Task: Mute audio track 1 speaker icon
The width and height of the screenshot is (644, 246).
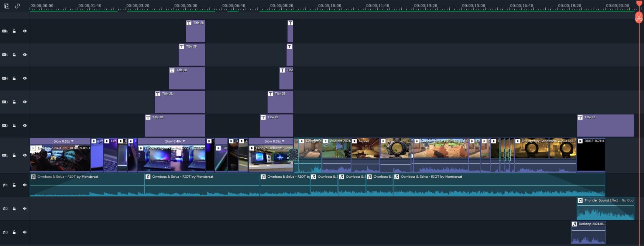Action: tap(25, 185)
